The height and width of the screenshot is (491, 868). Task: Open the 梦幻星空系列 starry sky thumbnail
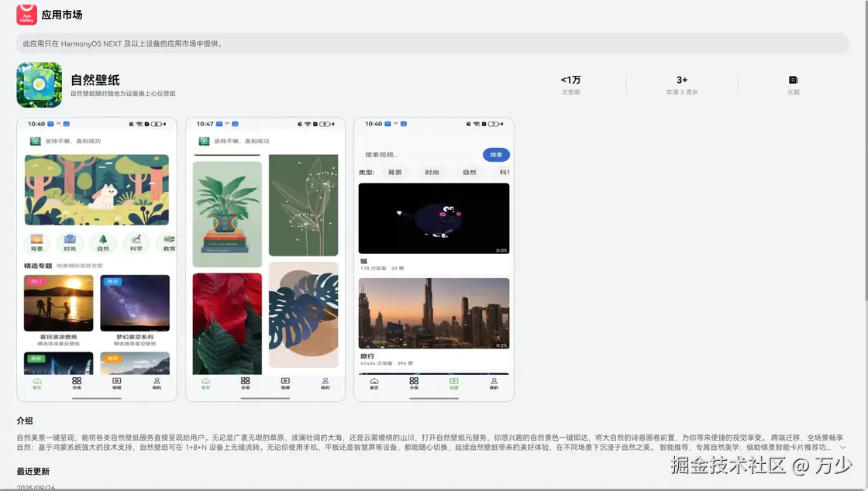[x=135, y=303]
